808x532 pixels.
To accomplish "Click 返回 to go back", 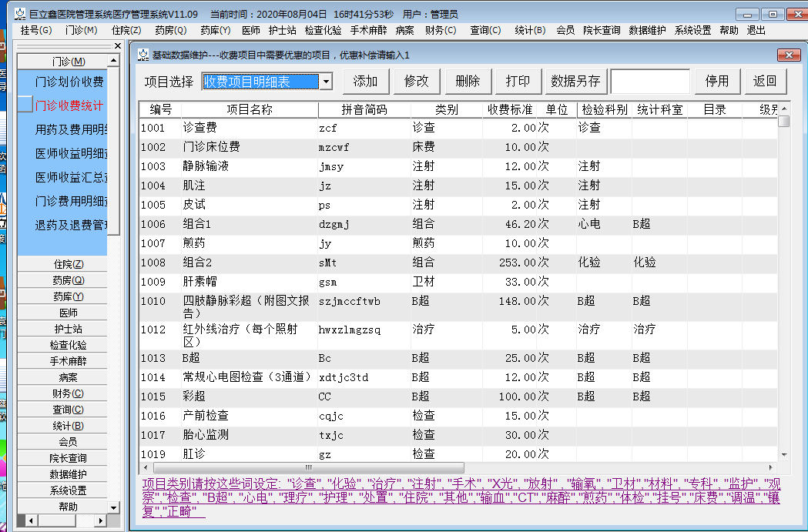I will (x=765, y=81).
